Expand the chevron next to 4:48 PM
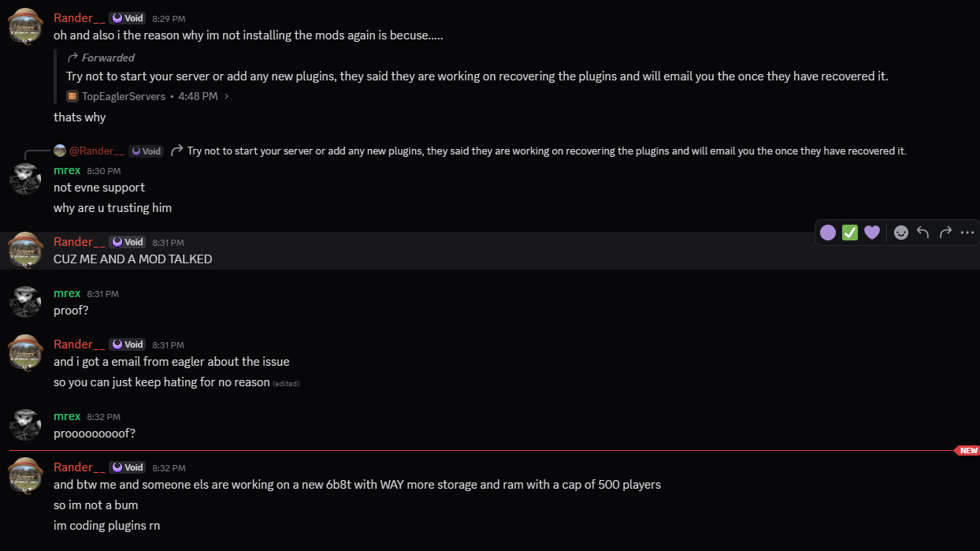 [x=227, y=96]
